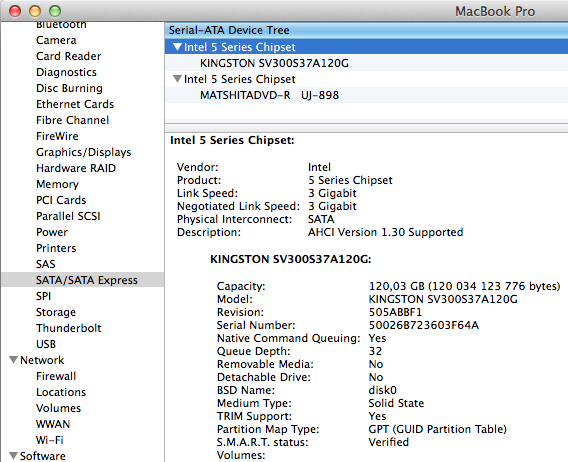568x462 pixels.
Task: Click the Solid State medium type value
Action: tap(396, 403)
